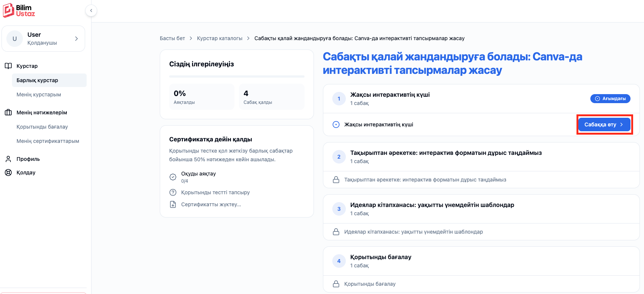Click the Профиль person icon
Screen dimensions: 644x294
coord(8,159)
